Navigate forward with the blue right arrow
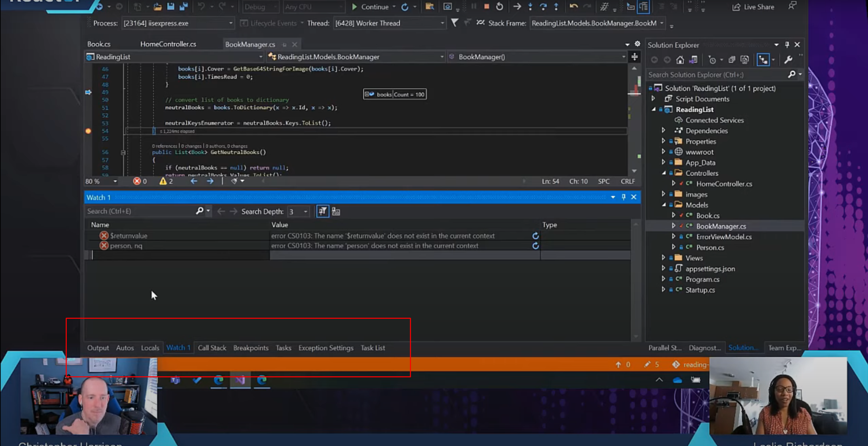 [210, 181]
